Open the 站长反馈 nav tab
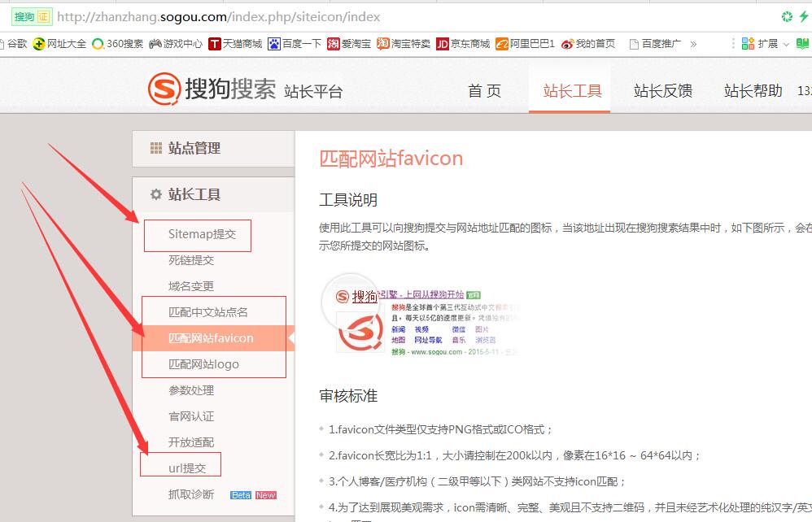Image resolution: width=812 pixels, height=522 pixels. [x=663, y=91]
